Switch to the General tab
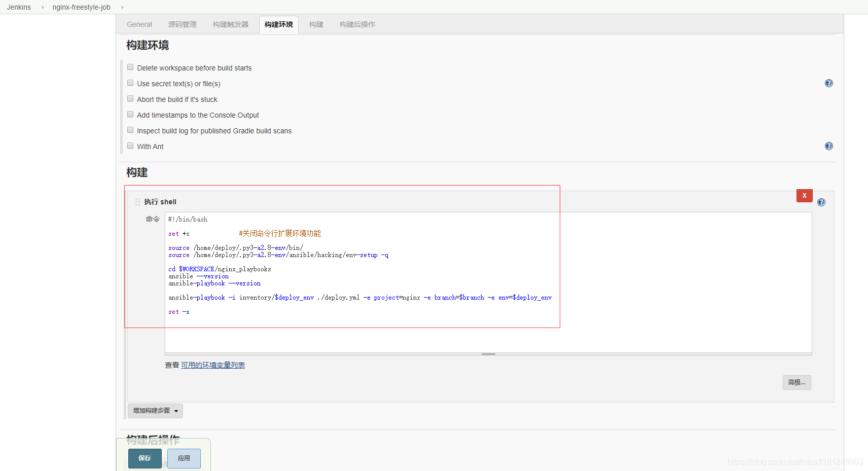Viewport: 868px width, 471px height. click(139, 24)
